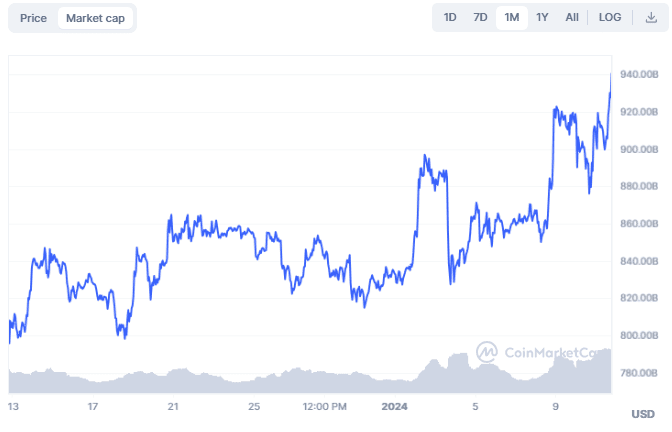This screenshot has width=672, height=432.
Task: Select the 1D time range
Action: tap(450, 17)
